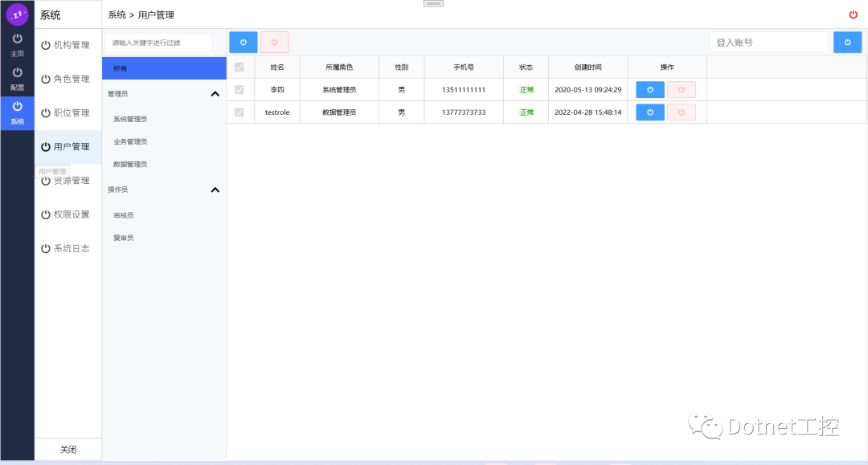Click the 操作 column header
Image resolution: width=868 pixels, height=465 pixels.
667,67
